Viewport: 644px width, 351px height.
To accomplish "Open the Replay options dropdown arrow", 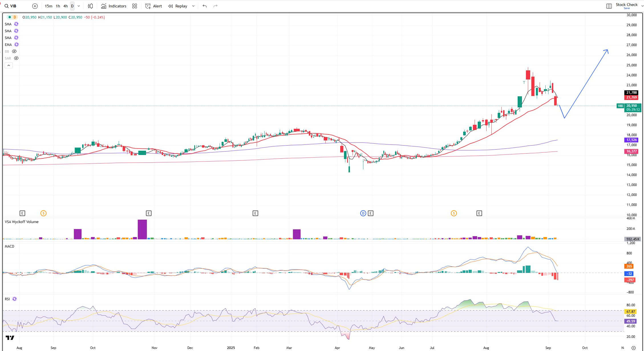I will (x=193, y=6).
